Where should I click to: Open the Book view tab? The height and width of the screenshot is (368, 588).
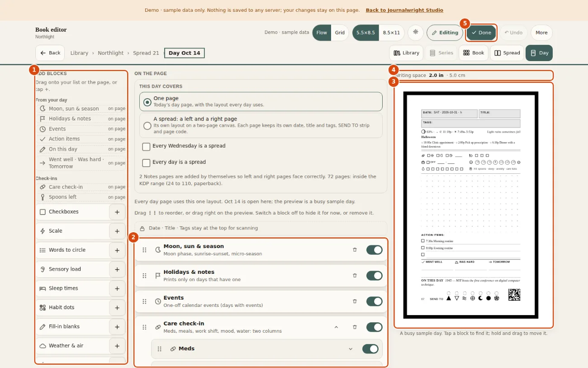(474, 53)
